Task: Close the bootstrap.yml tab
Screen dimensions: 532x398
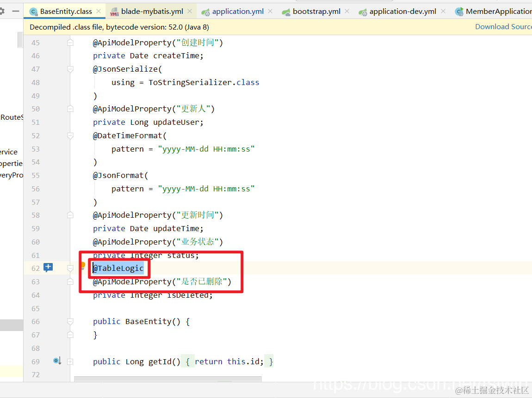Action: (x=347, y=11)
